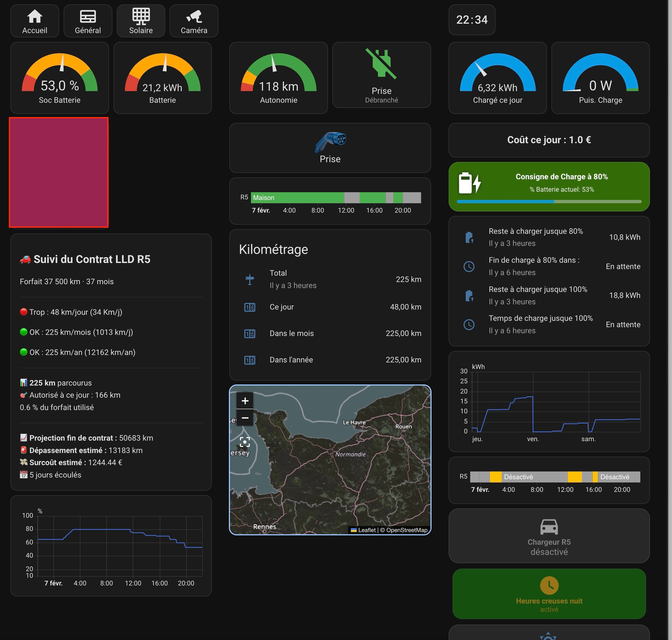Zoom out on the map

click(245, 418)
